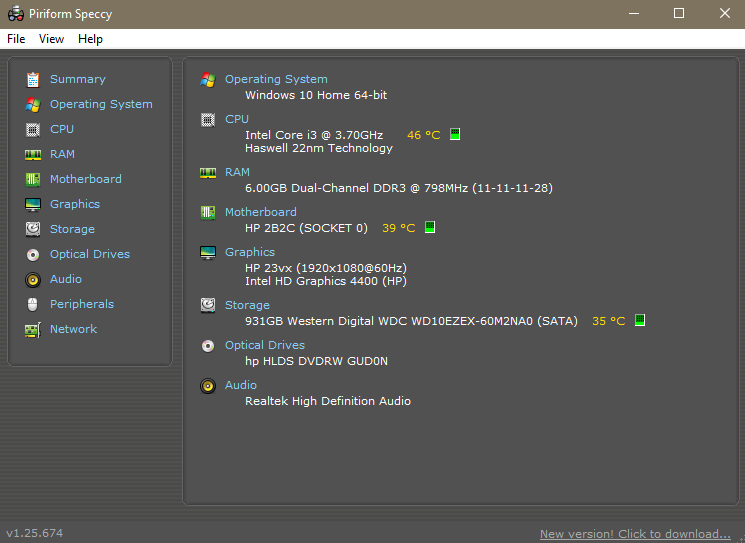The image size is (745, 543).
Task: Click the Storage section heading in main panel
Action: click(x=247, y=305)
